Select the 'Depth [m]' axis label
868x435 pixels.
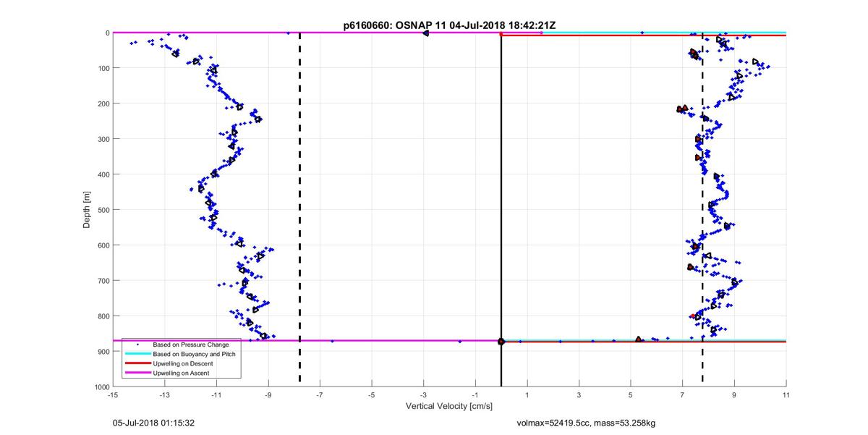click(x=87, y=210)
